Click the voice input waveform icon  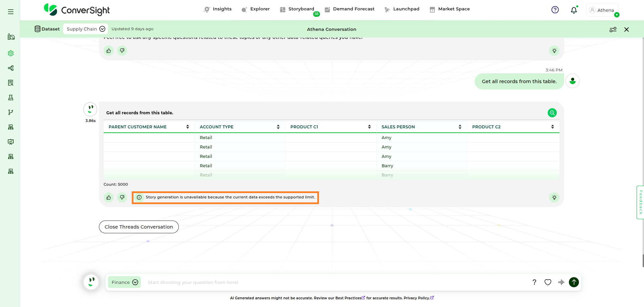(x=561, y=282)
